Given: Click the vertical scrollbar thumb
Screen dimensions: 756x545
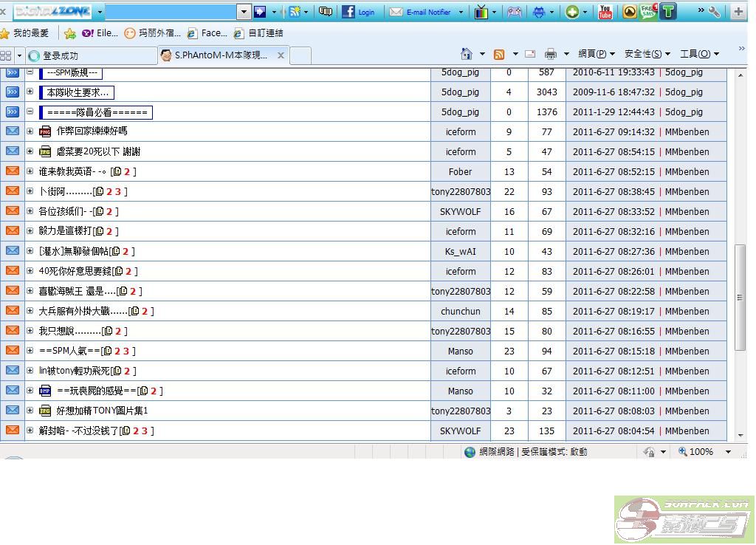Looking at the screenshot, I should [x=740, y=298].
